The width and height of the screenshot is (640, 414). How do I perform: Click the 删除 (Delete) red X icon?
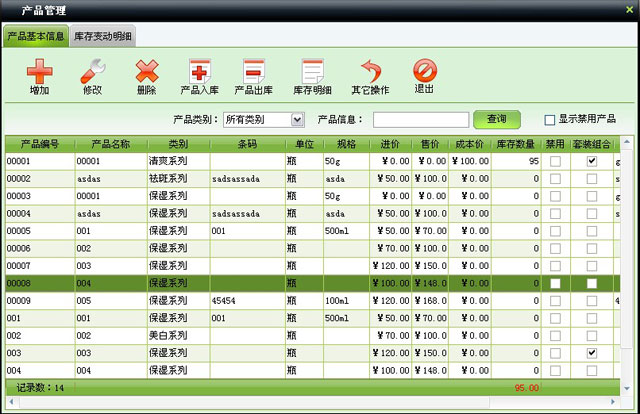pos(147,71)
